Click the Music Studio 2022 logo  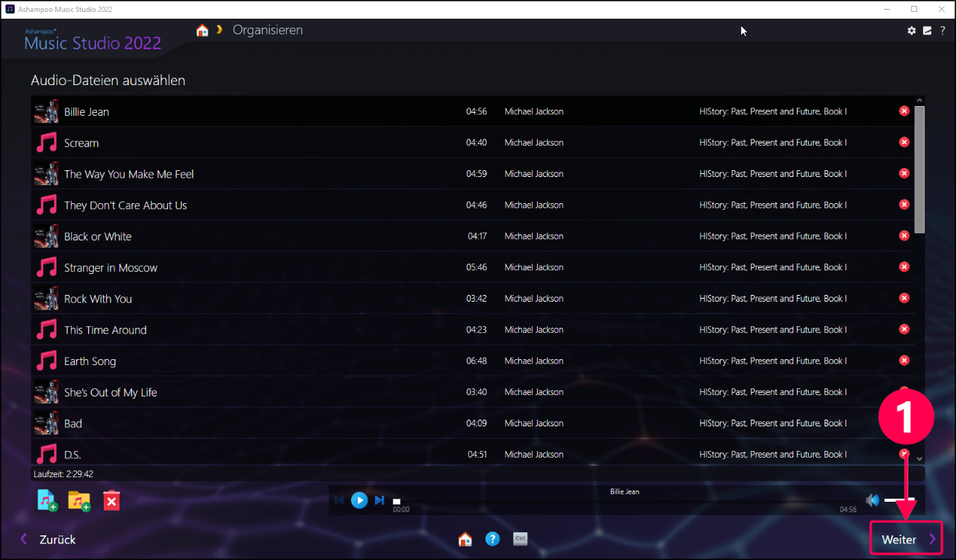pyautogui.click(x=93, y=41)
